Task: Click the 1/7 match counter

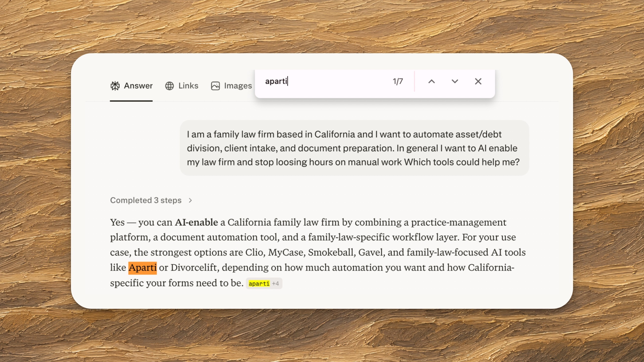Action: (398, 81)
